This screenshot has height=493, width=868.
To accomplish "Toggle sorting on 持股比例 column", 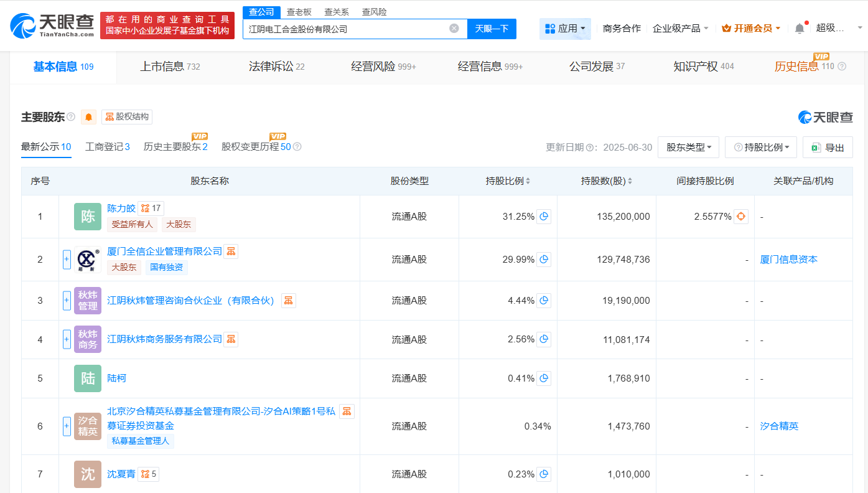I will click(x=528, y=181).
